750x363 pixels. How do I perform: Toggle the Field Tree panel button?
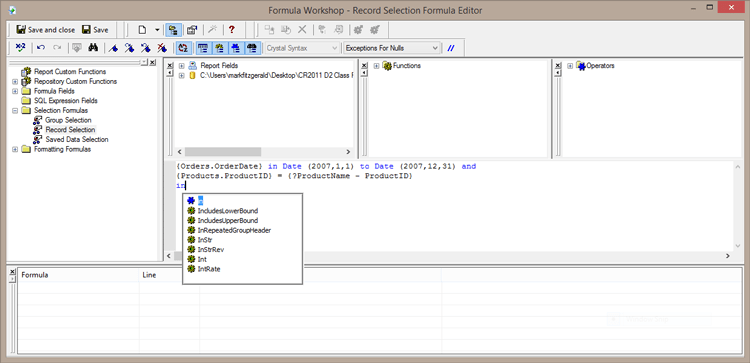point(203,47)
